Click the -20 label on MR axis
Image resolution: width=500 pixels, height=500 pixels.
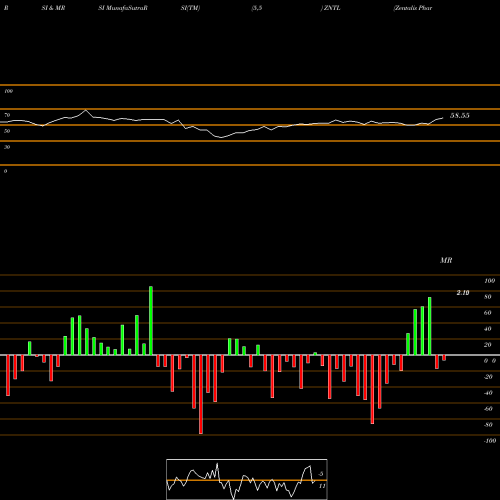pyautogui.click(x=488, y=377)
